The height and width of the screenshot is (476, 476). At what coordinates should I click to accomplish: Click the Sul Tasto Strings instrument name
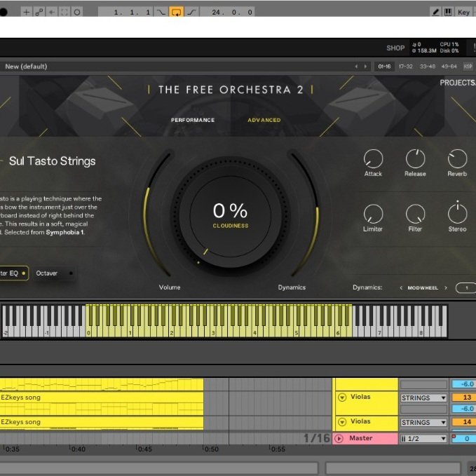[52, 161]
